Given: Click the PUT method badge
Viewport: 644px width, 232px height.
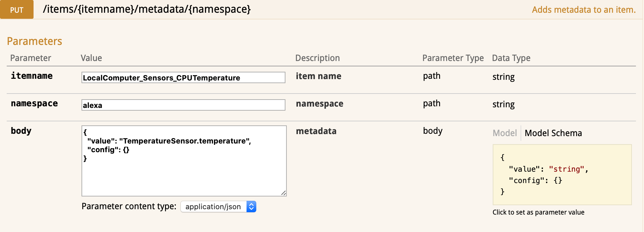Looking at the screenshot, I should [17, 10].
